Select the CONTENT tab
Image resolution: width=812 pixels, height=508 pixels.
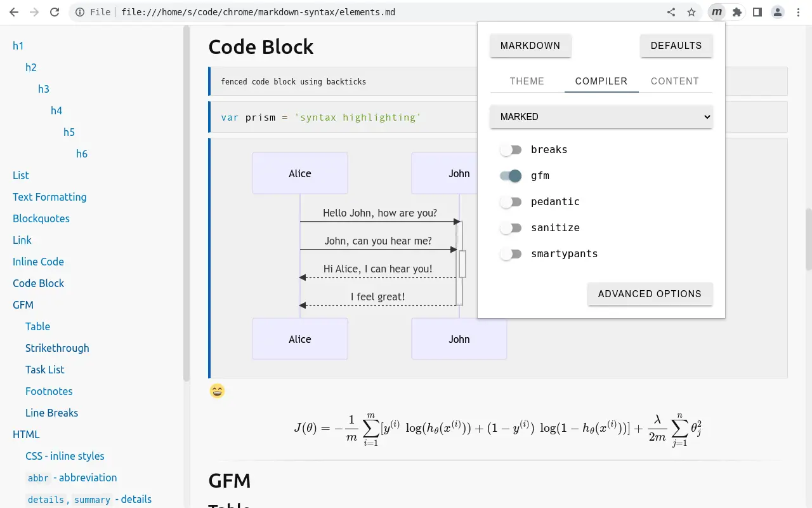point(674,81)
